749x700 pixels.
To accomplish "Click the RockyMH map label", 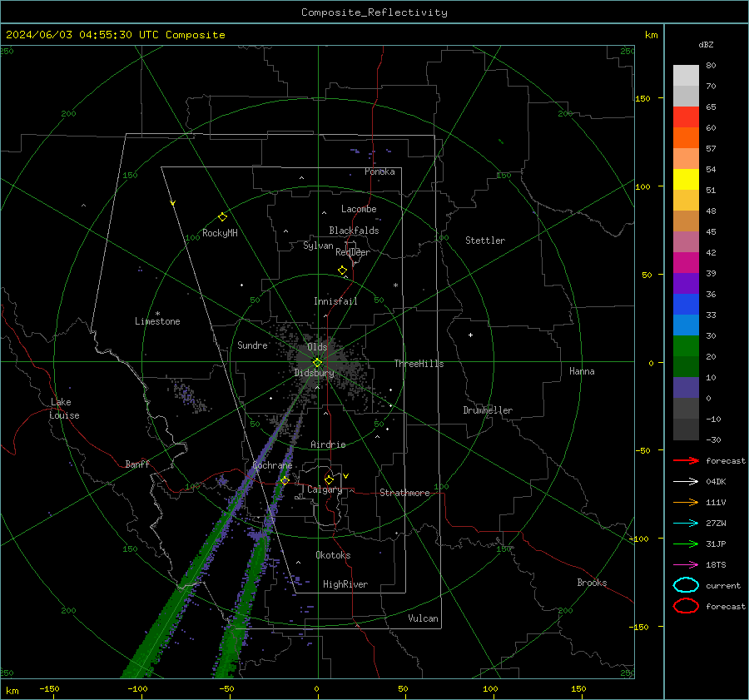I will click(x=220, y=233).
